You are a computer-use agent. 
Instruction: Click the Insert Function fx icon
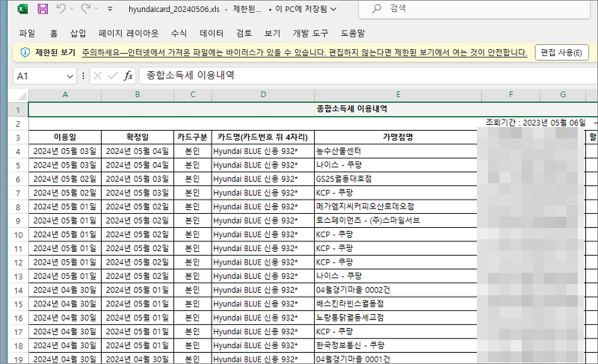(x=128, y=76)
